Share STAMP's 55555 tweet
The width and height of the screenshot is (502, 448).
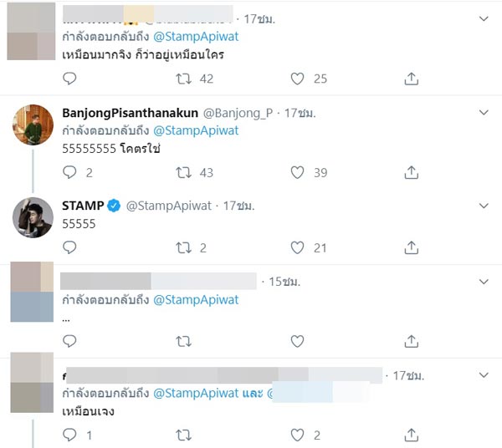click(x=411, y=247)
